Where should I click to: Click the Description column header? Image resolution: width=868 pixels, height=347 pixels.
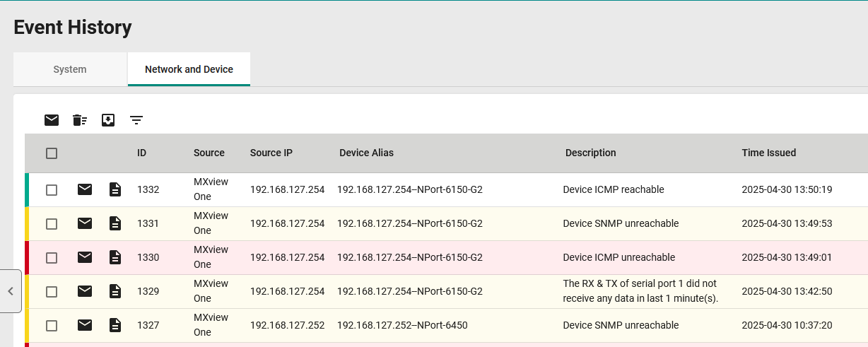[x=590, y=153]
